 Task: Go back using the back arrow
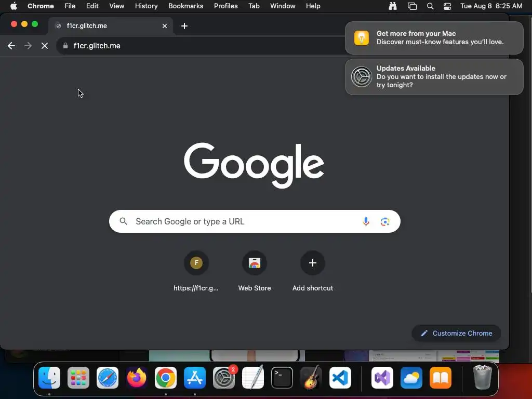[11, 46]
